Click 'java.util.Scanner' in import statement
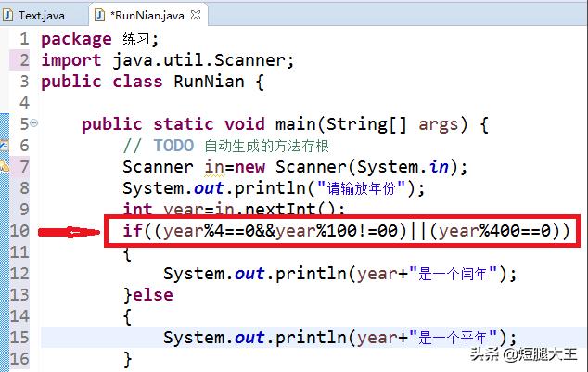The width and height of the screenshot is (588, 372). 198,60
